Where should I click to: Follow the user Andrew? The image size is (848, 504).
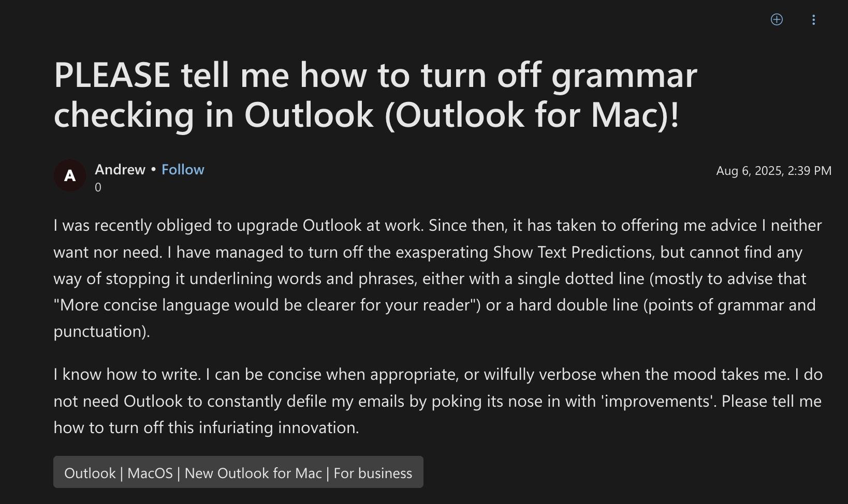(183, 170)
